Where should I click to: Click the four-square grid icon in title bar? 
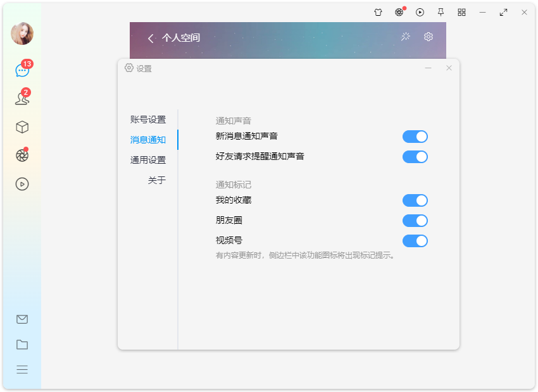[x=462, y=13]
